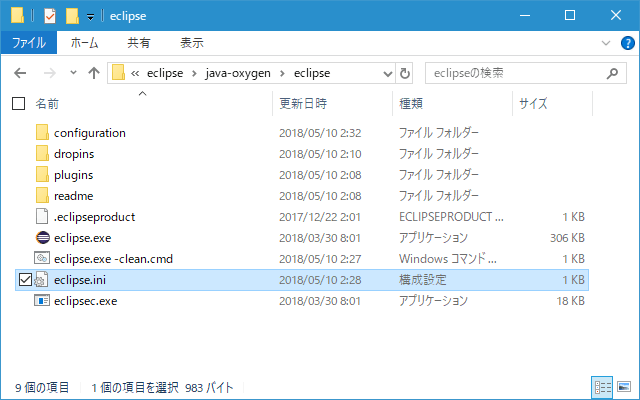Go back with the left arrow
This screenshot has width=640, height=400.
pyautogui.click(x=20, y=73)
